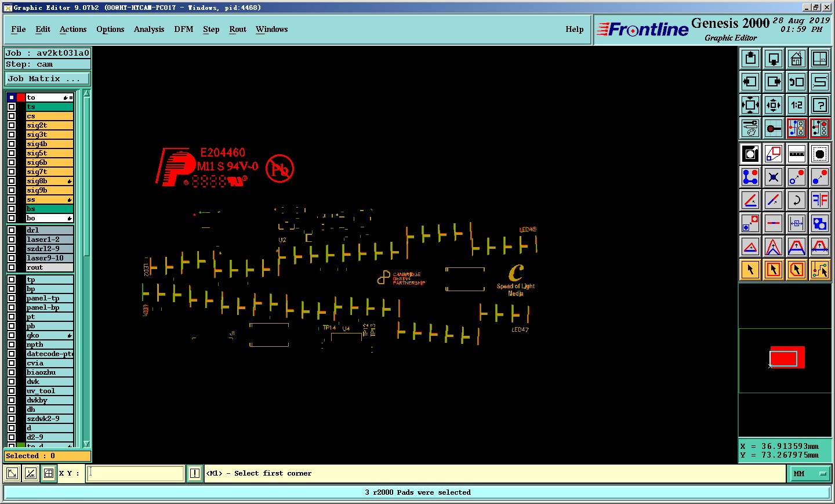Open the Help menu

point(575,29)
